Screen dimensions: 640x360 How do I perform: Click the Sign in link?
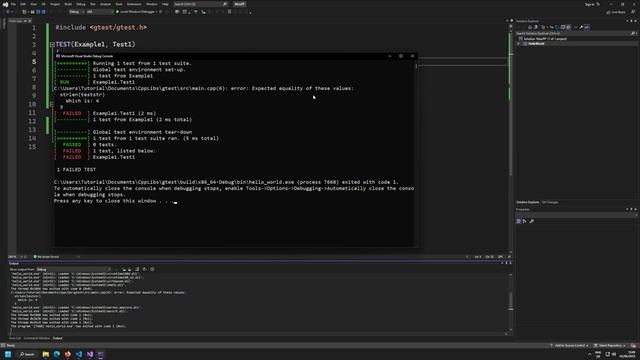click(x=589, y=4)
